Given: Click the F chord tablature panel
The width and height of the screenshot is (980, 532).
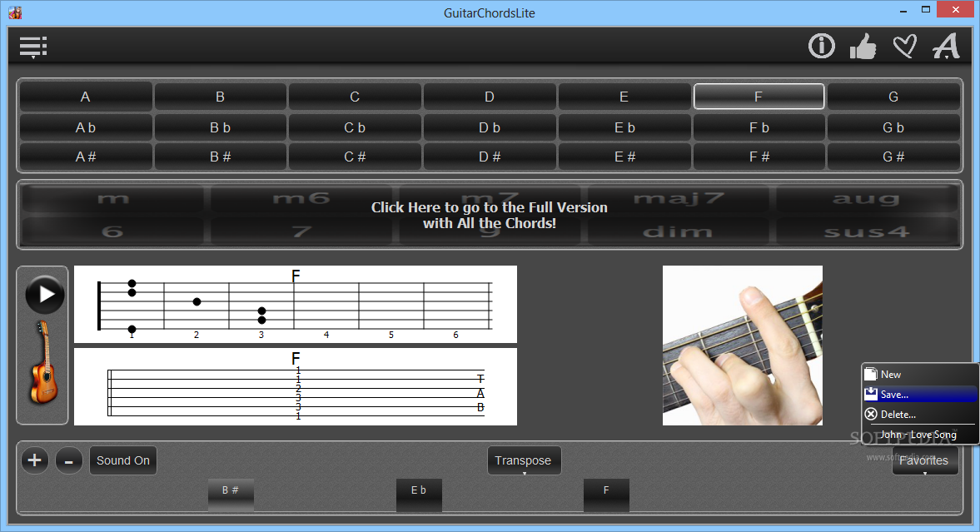Looking at the screenshot, I should point(296,387).
